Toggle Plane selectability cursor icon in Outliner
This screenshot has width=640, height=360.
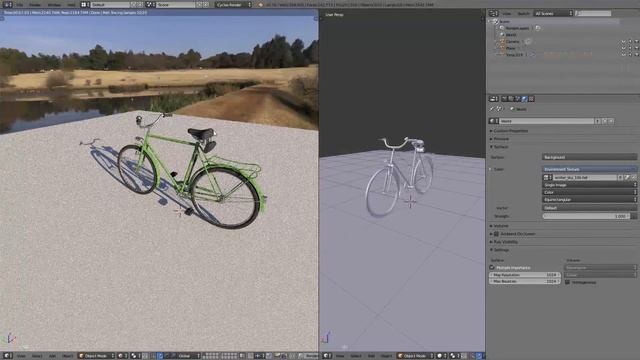(630, 48)
